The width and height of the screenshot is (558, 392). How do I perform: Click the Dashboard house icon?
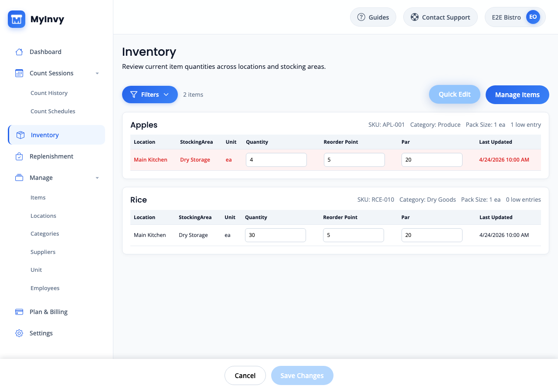[19, 52]
